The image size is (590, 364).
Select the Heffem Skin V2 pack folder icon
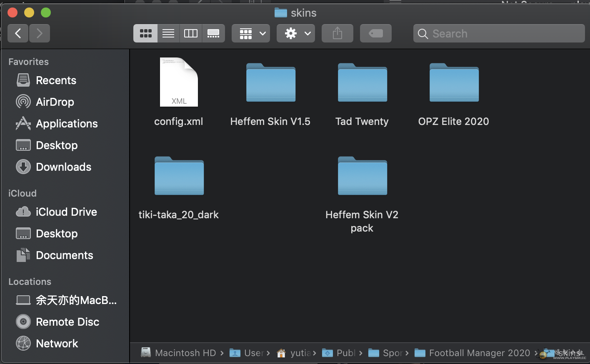click(362, 176)
